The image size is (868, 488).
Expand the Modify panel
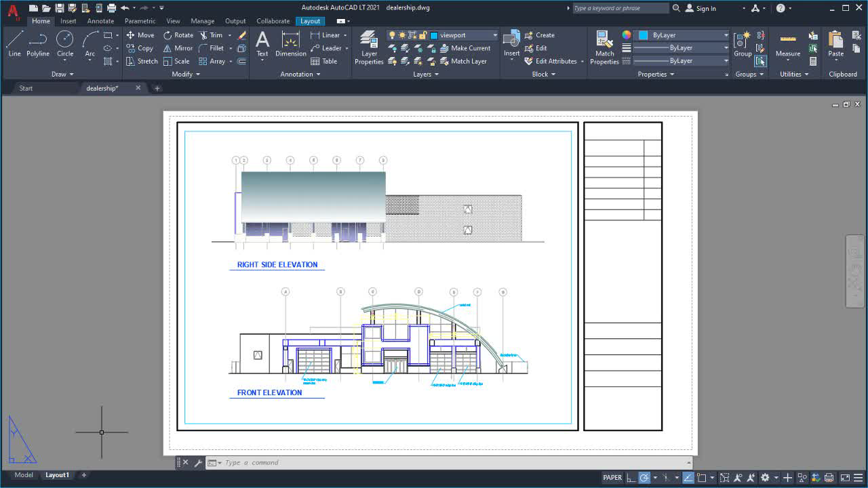(x=186, y=74)
